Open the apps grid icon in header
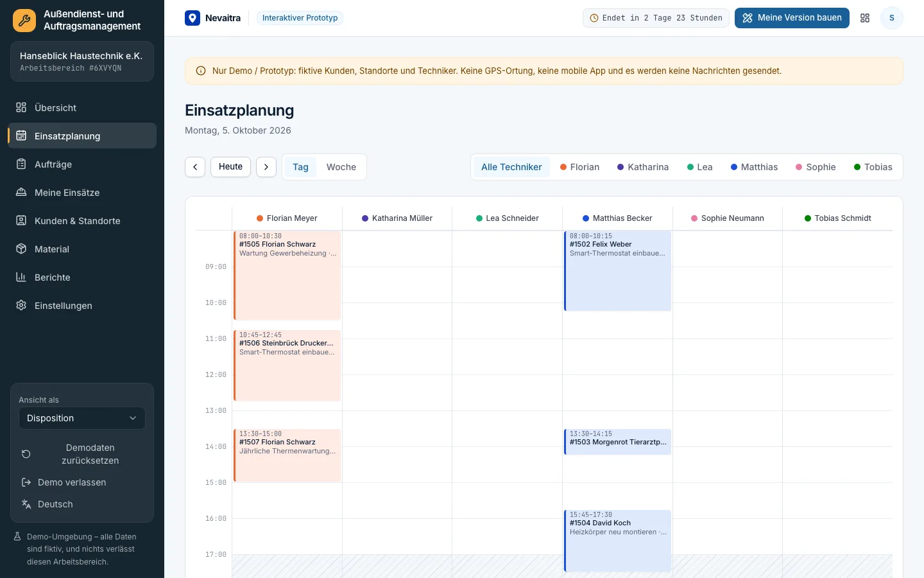 865,18
